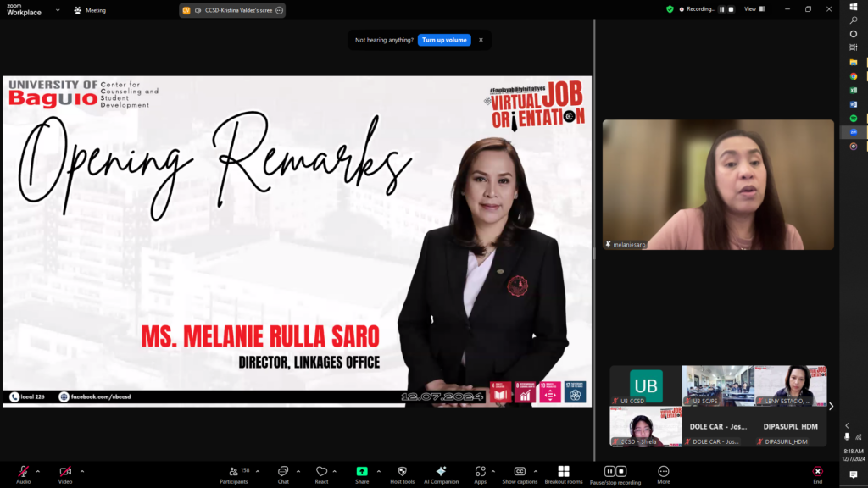Click Turn up volume button
Viewport: 868px width, 488px height.
[x=444, y=40]
